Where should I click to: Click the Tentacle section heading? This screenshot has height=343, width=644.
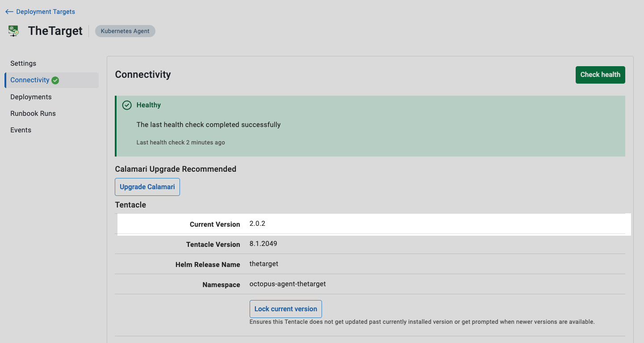click(130, 205)
